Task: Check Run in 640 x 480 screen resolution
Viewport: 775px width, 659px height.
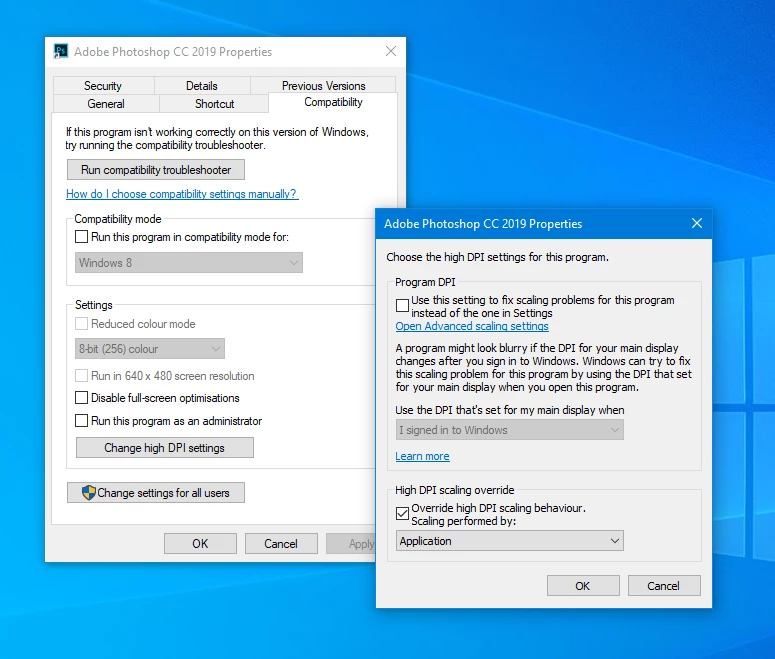Action: point(82,376)
